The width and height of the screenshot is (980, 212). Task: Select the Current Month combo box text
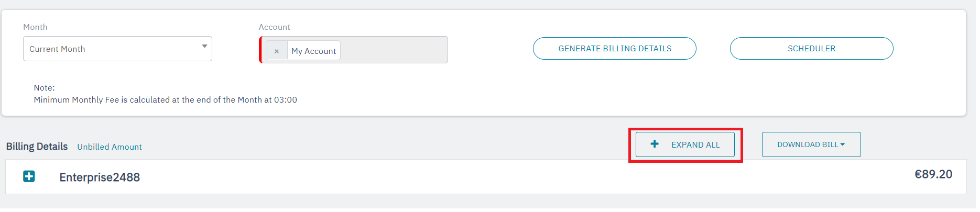57,49
